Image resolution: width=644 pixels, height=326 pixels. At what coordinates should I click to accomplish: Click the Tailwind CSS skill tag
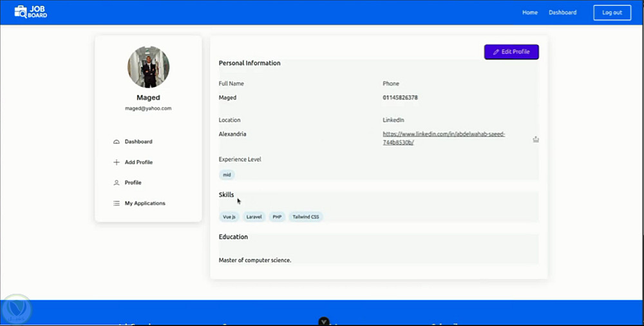[305, 216]
